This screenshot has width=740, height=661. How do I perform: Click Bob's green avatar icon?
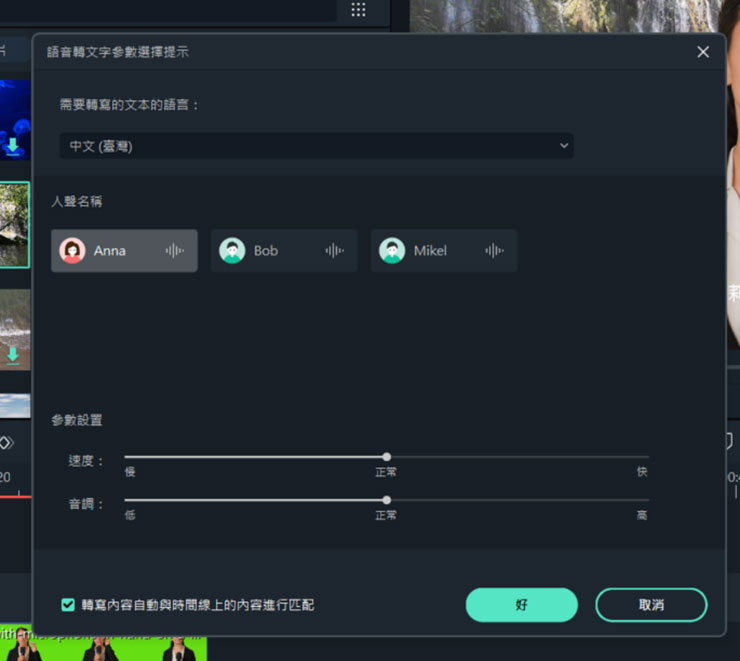[232, 250]
